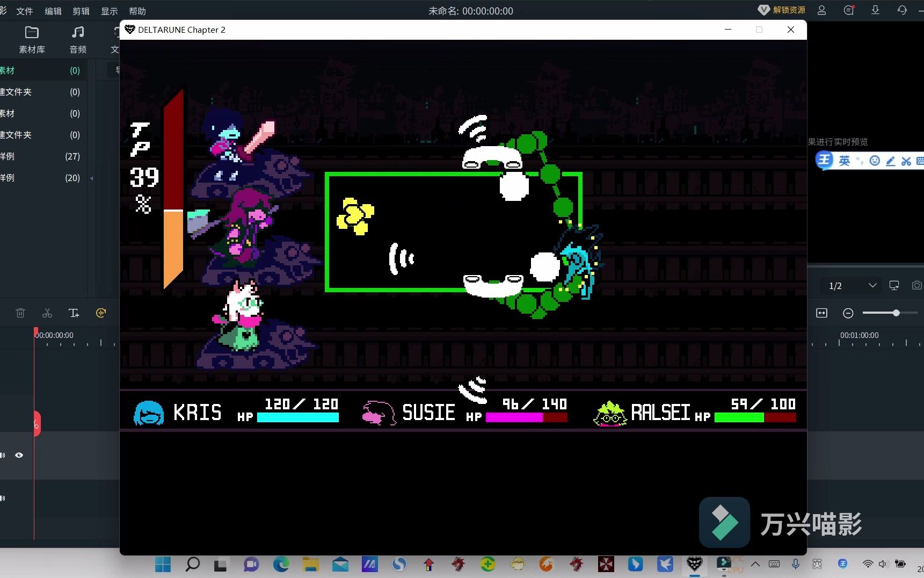
Task: Click the add text icon in timeline toolbar
Action: tap(74, 313)
